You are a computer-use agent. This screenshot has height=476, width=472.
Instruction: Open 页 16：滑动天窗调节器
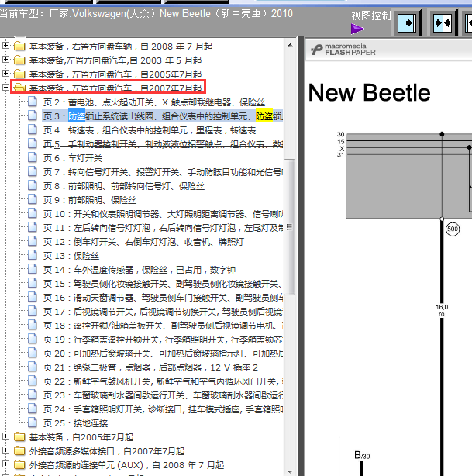point(163,298)
